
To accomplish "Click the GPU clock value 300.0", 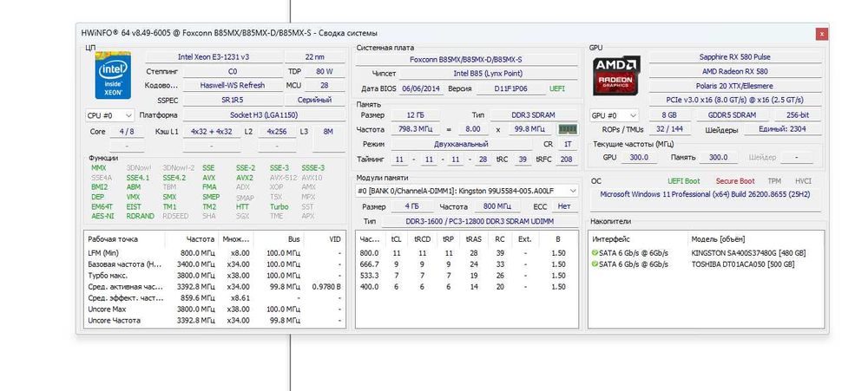I will coord(639,158).
